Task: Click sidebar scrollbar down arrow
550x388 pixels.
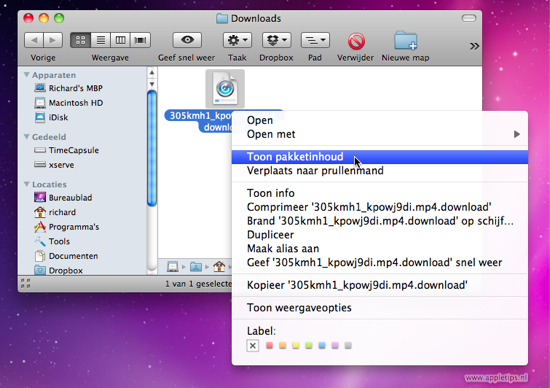Action: click(152, 84)
